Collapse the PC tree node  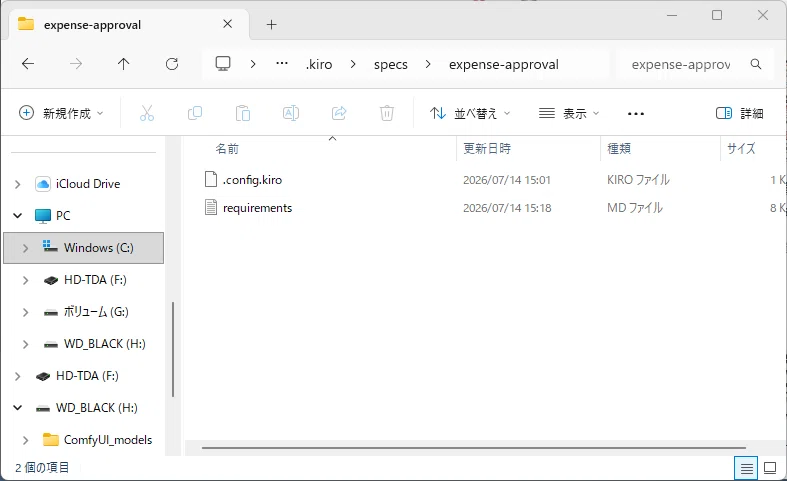tap(18, 216)
